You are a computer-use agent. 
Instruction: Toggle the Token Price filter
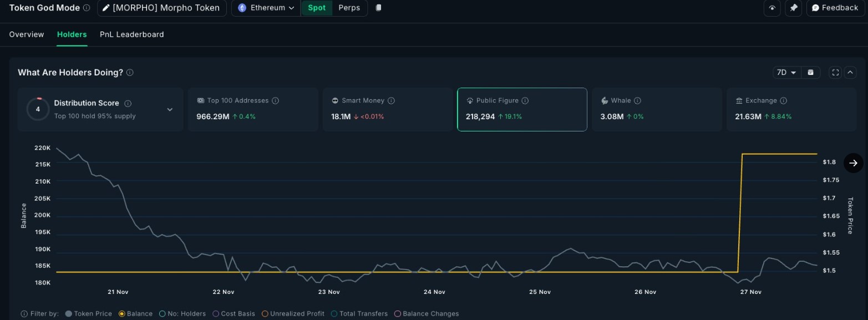pos(88,313)
